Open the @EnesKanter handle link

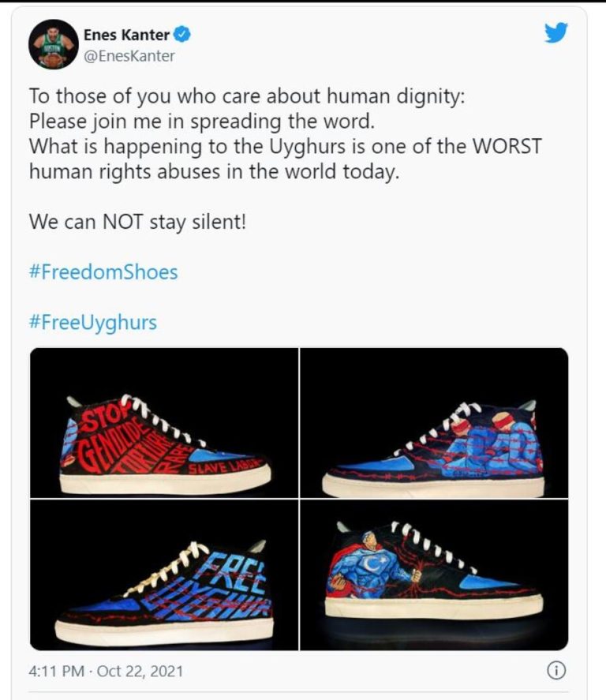click(129, 56)
